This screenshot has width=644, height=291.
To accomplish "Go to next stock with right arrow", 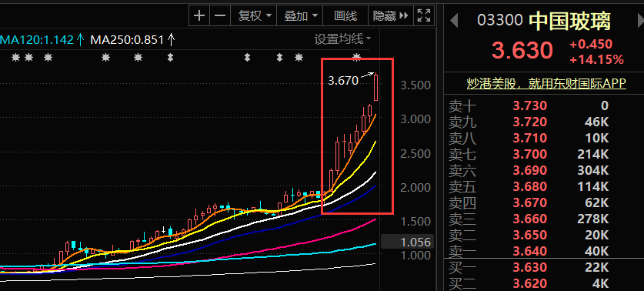I will click(x=640, y=20).
